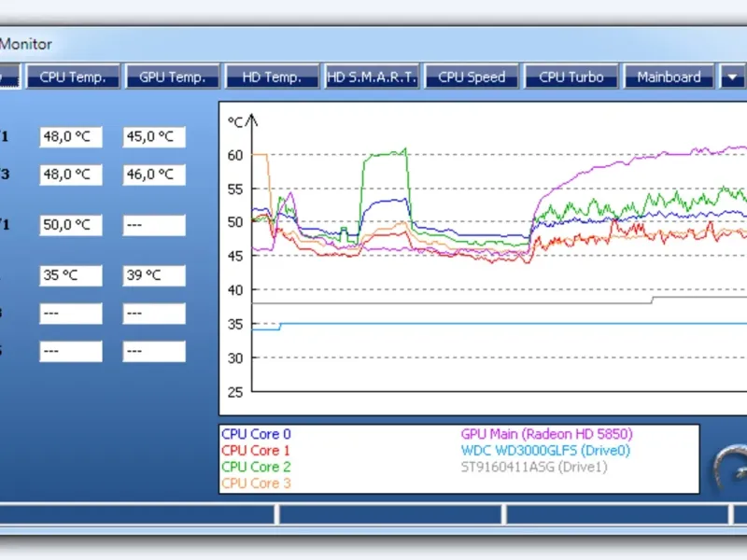The image size is (747, 560).
Task: Select the Mainboard tab
Action: 669,77
